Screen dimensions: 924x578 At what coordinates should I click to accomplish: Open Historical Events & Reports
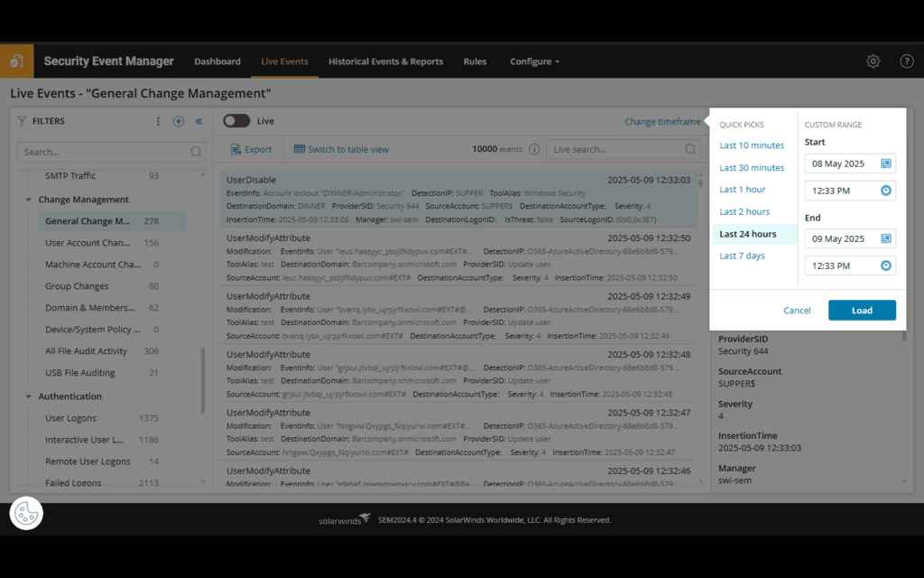pos(386,61)
